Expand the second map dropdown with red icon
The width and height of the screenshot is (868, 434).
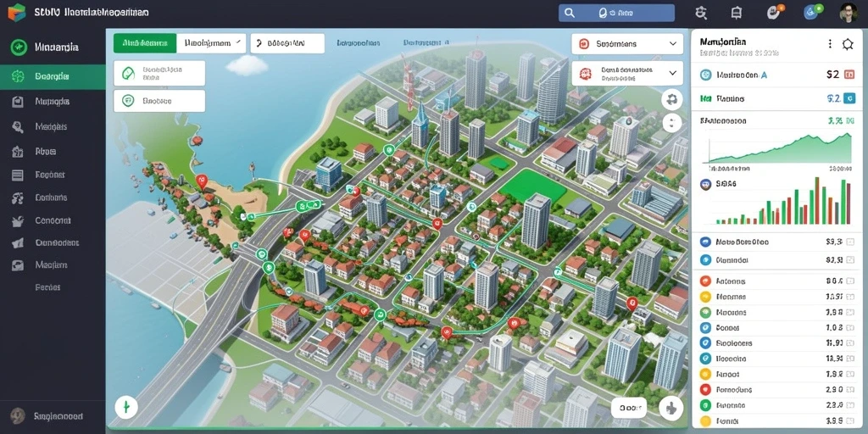[x=627, y=73]
